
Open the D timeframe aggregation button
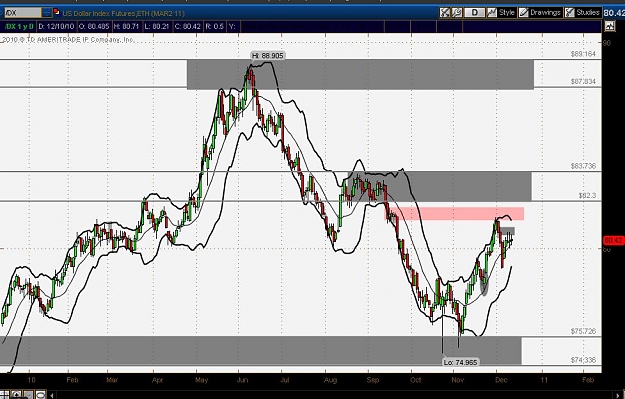coord(474,13)
